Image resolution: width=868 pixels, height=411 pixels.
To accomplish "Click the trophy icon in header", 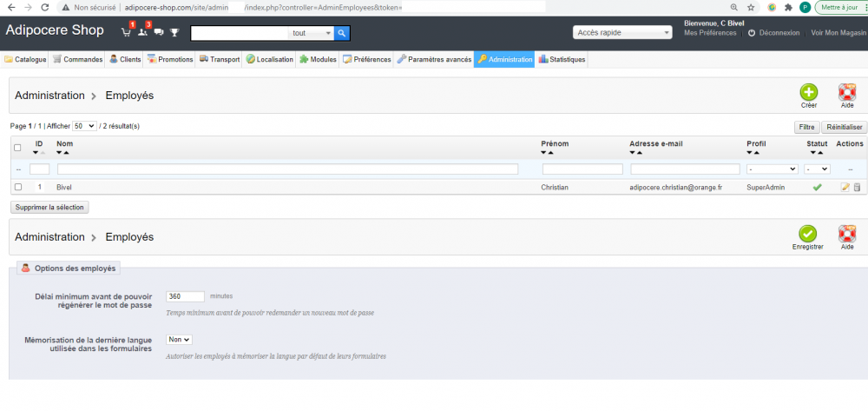I will 175,33.
